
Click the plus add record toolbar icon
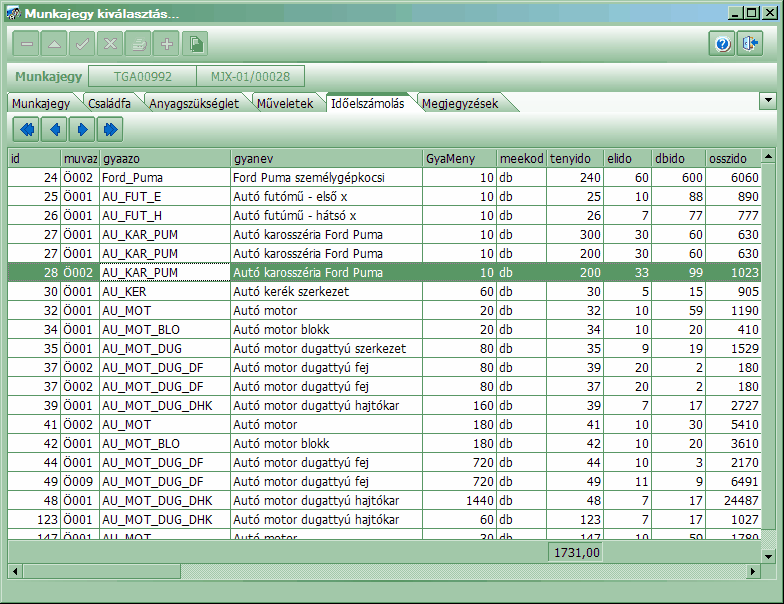pyautogui.click(x=166, y=44)
